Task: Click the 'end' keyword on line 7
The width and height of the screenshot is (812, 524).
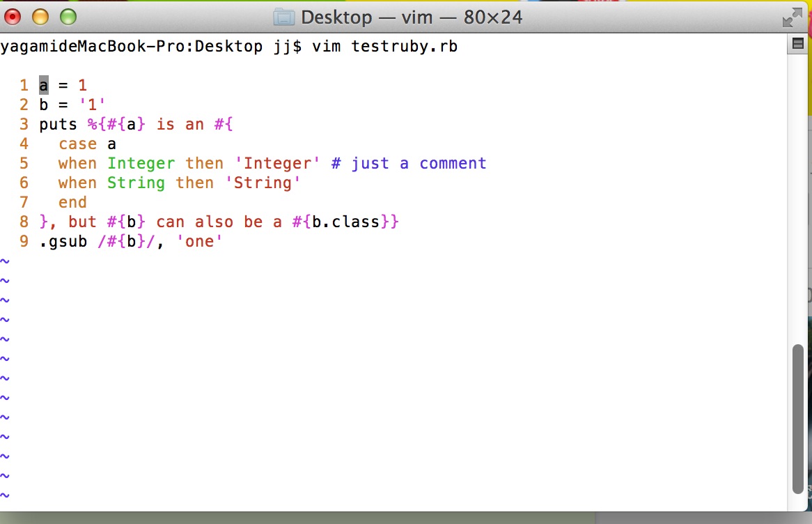Action: (72, 202)
